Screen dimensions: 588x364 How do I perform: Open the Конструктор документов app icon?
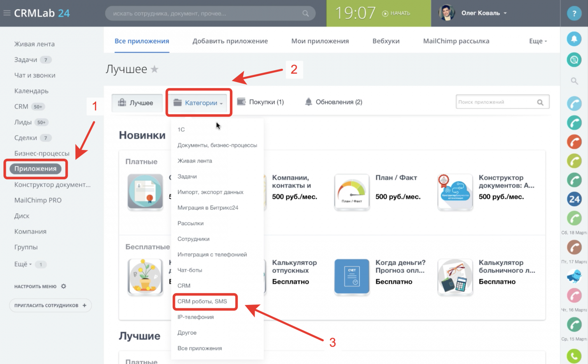pos(455,192)
